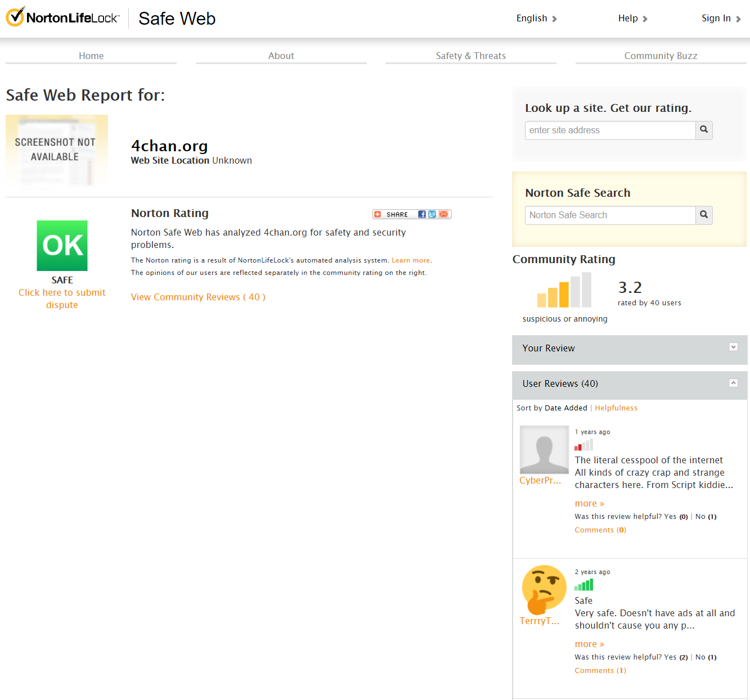This screenshot has height=700, width=750.
Task: Click the '2 years ago' timestamp
Action: [592, 572]
